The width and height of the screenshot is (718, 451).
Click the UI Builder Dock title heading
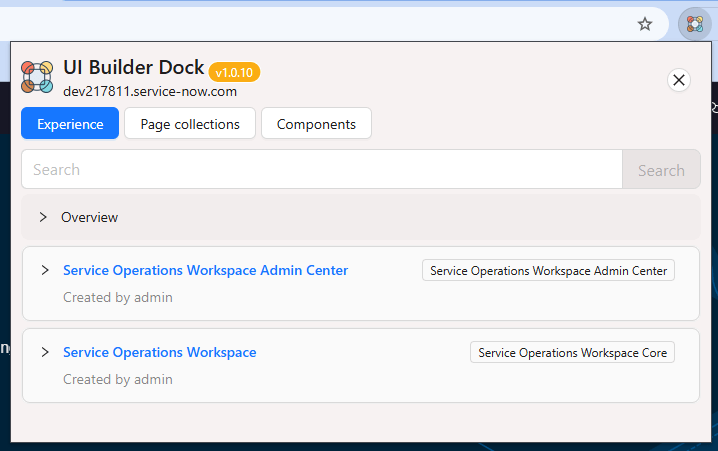click(x=133, y=69)
